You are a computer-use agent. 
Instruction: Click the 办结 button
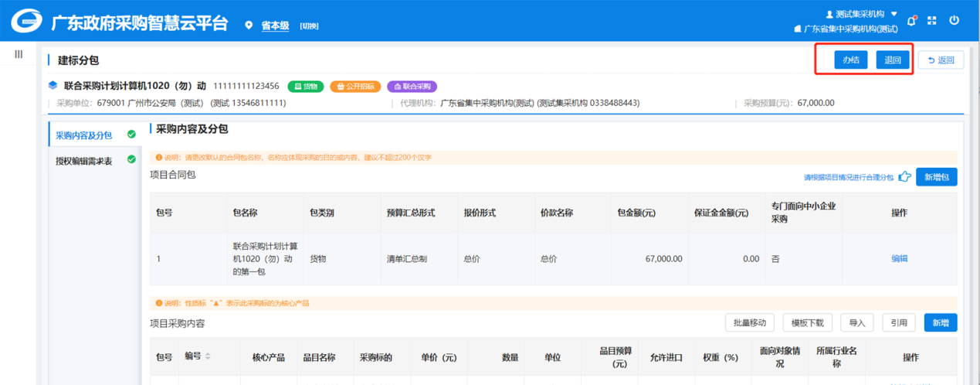tap(851, 60)
